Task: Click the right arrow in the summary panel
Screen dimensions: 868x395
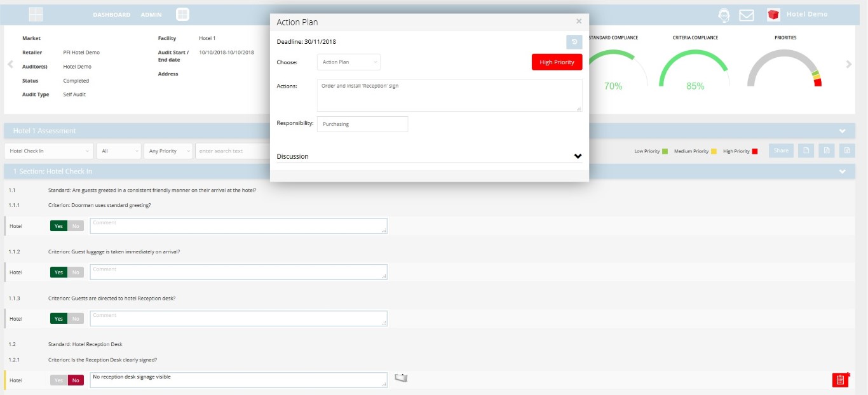Action: [x=848, y=64]
